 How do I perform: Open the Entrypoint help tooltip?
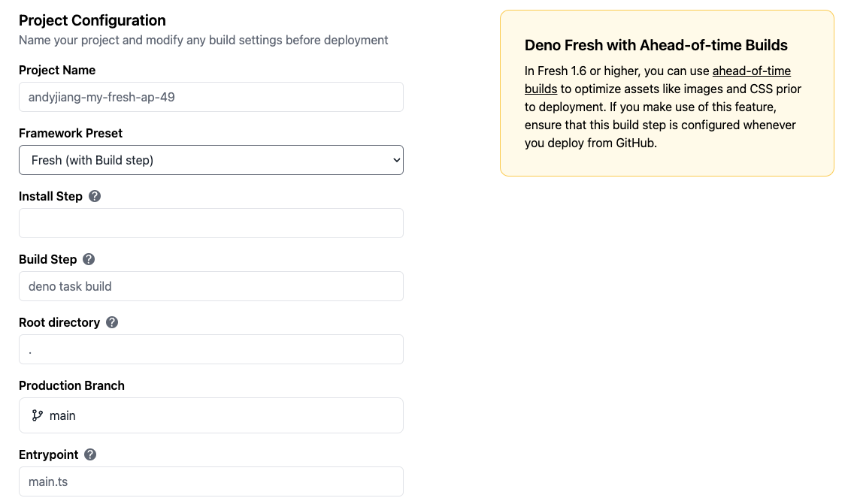(x=89, y=454)
